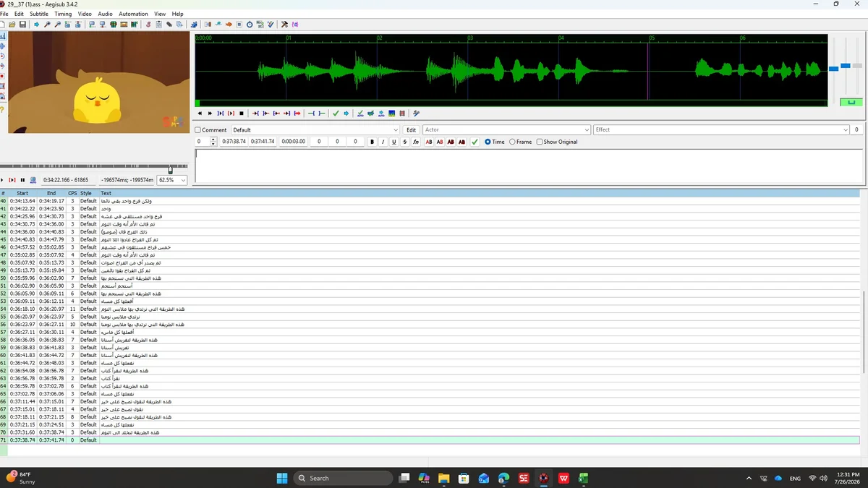
Task: Click the Open Subtitles folder icon
Action: coord(12,24)
